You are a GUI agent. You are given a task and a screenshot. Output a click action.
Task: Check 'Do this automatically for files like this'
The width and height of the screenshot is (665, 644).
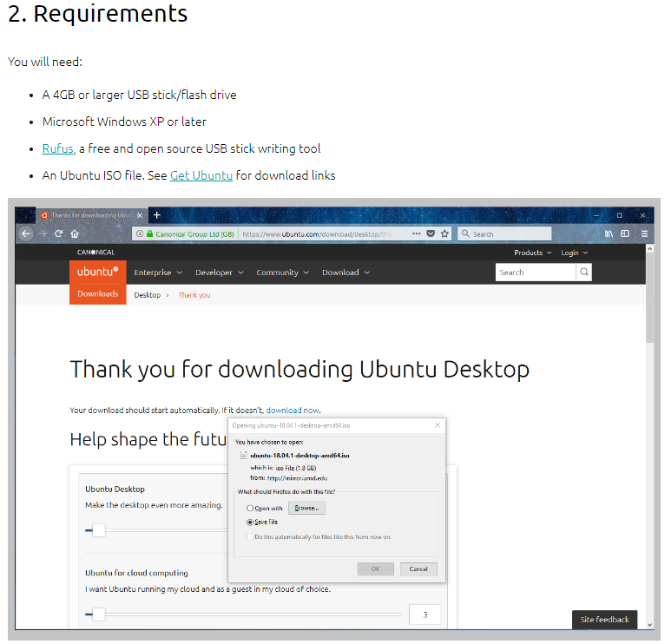tap(250, 536)
